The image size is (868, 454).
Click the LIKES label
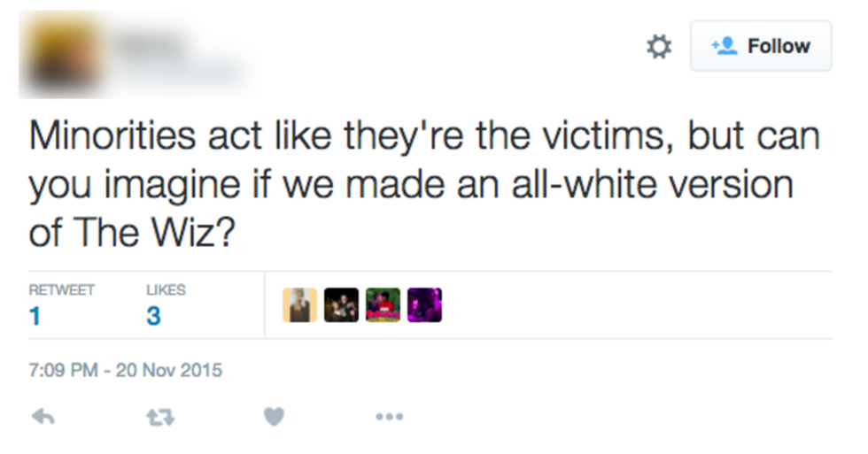tap(166, 290)
